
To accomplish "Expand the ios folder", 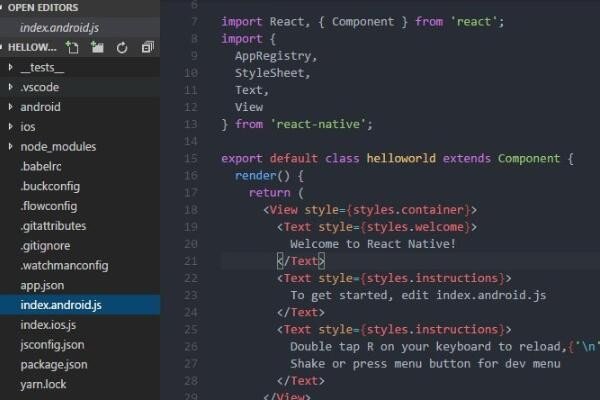I will pos(28,127).
